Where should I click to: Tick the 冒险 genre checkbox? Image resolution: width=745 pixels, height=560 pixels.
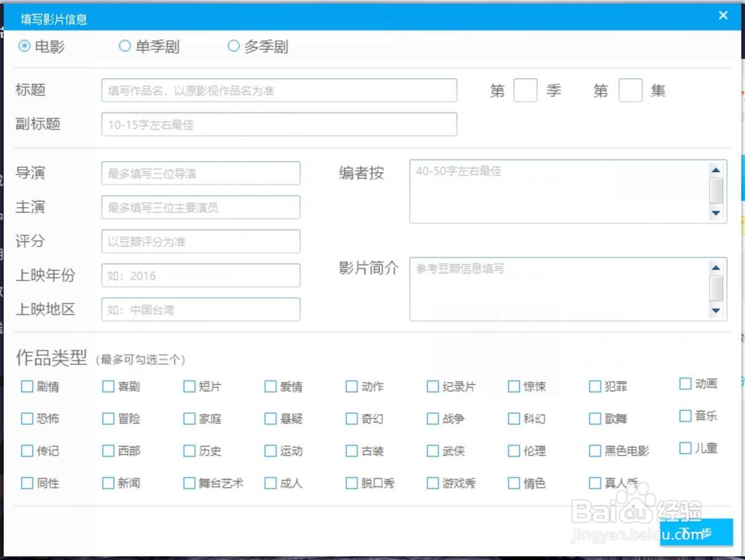108,419
